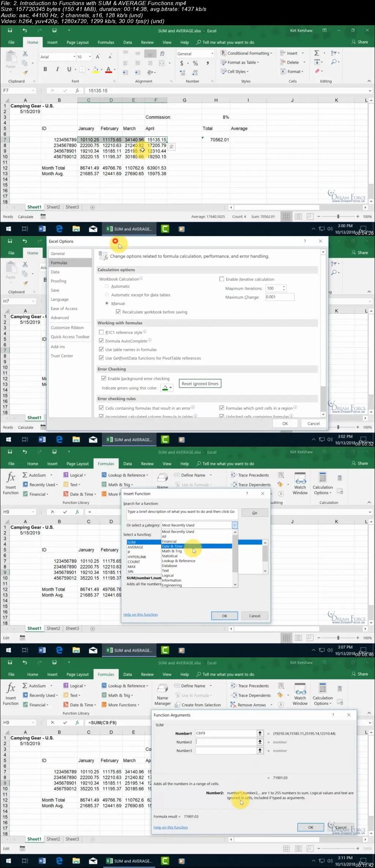Click the help question mark in Insert Function dialog
The image size is (375, 868).
pyautogui.click(x=247, y=494)
